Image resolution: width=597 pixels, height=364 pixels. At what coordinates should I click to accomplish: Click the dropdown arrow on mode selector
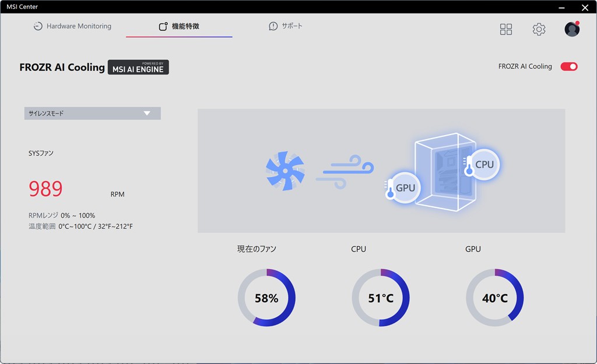147,114
